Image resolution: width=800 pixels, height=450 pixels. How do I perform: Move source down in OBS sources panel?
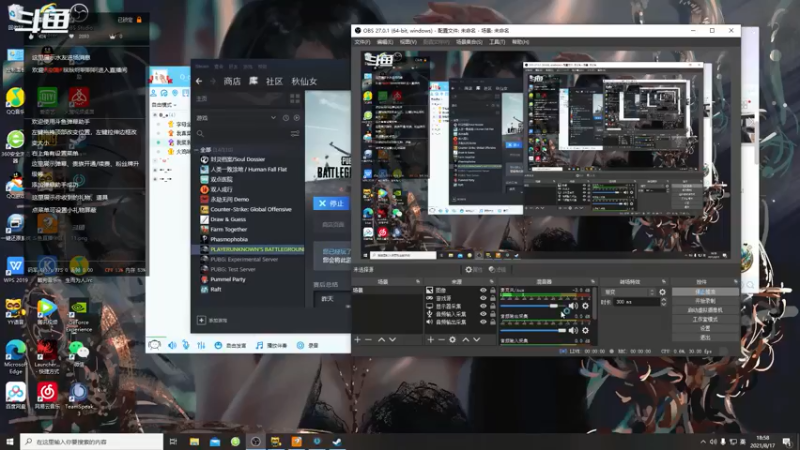tap(477, 340)
